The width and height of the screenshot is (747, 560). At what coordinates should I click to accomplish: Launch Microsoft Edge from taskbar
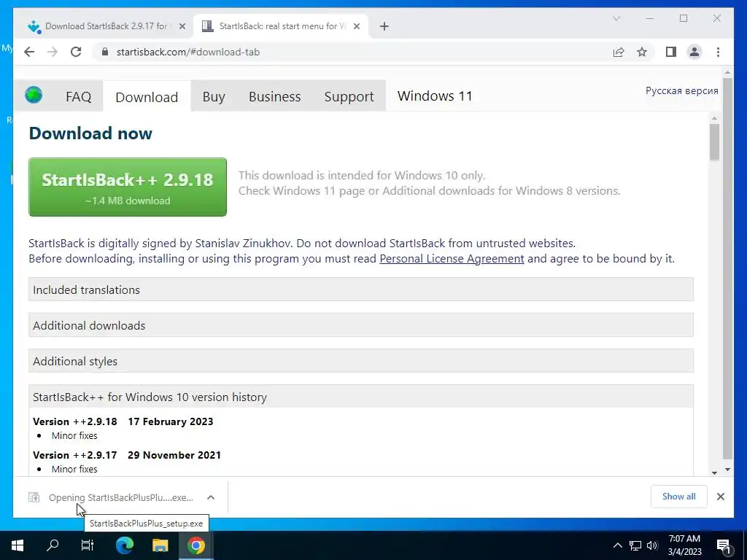coord(125,545)
